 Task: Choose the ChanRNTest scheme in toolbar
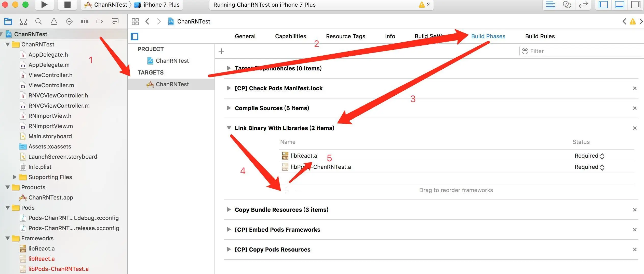coord(106,5)
